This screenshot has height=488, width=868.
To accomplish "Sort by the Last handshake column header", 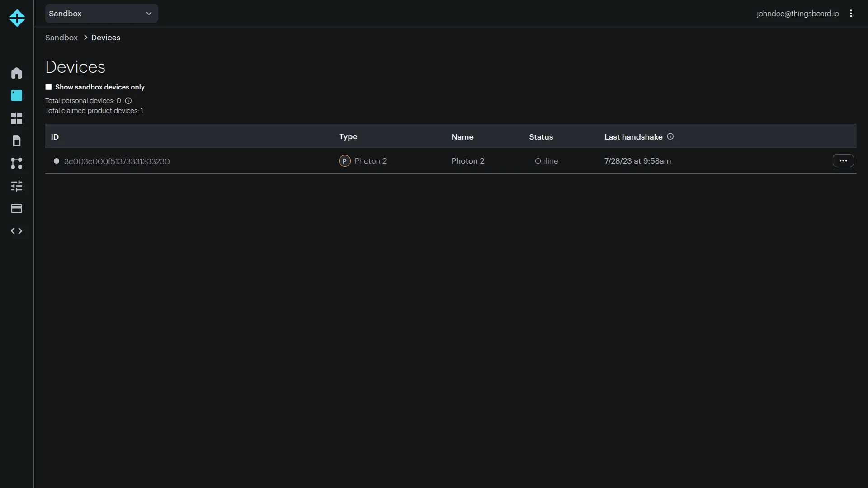I will pos(633,137).
